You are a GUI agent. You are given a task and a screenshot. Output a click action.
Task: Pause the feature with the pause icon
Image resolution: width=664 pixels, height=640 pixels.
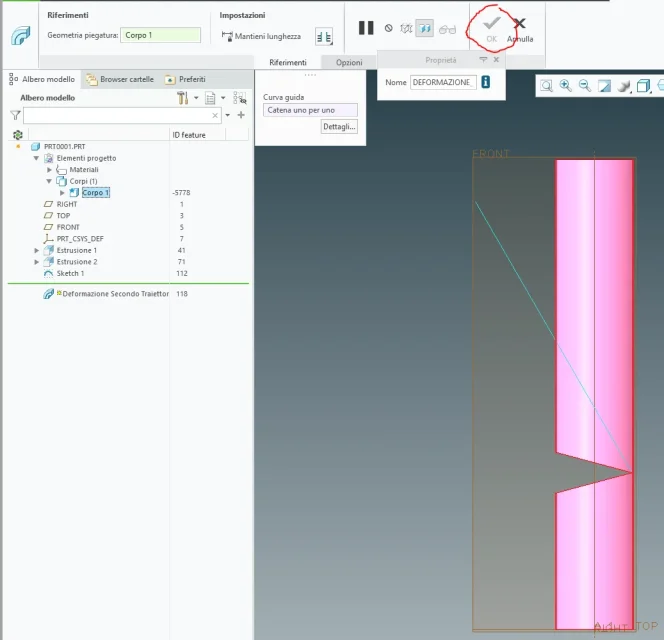click(366, 29)
